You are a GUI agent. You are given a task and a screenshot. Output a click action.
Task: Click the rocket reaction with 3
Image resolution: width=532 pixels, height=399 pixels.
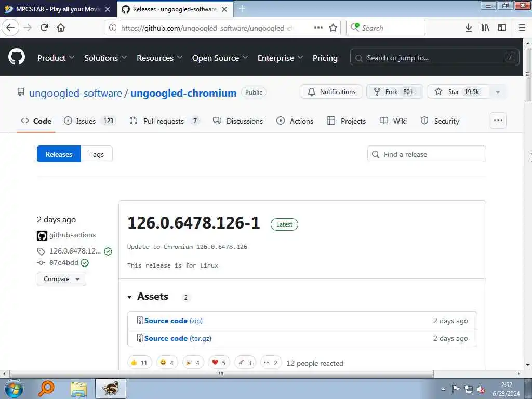(245, 363)
